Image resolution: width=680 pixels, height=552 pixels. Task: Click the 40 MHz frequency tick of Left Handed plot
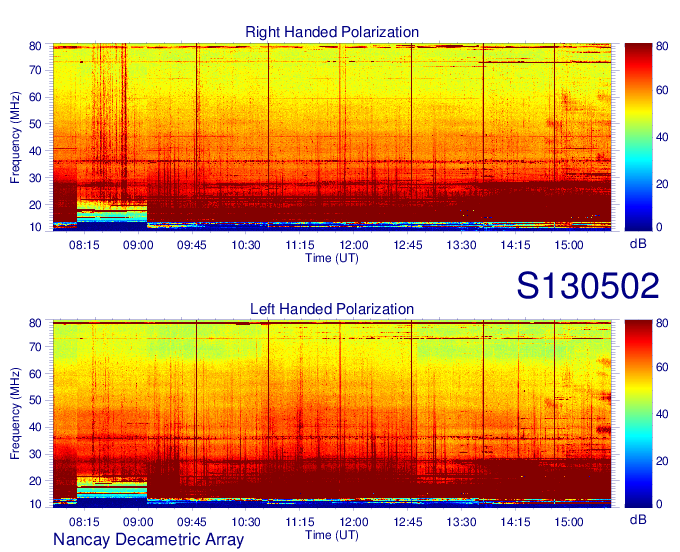point(35,427)
